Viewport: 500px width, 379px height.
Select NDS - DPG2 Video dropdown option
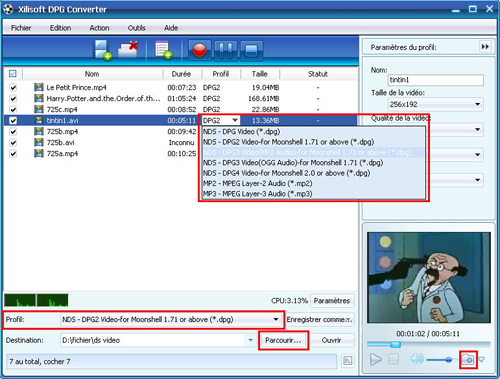point(314,142)
